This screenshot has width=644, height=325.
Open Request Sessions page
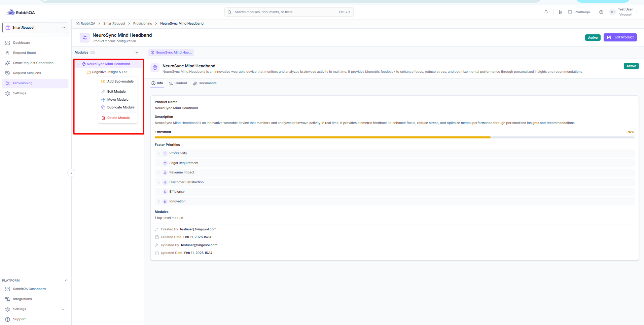(x=35, y=73)
